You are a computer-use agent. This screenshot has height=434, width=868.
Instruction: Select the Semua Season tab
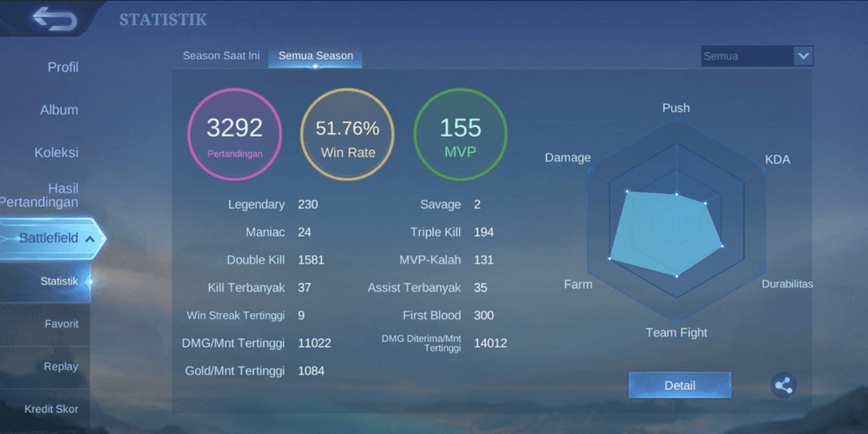coord(316,56)
